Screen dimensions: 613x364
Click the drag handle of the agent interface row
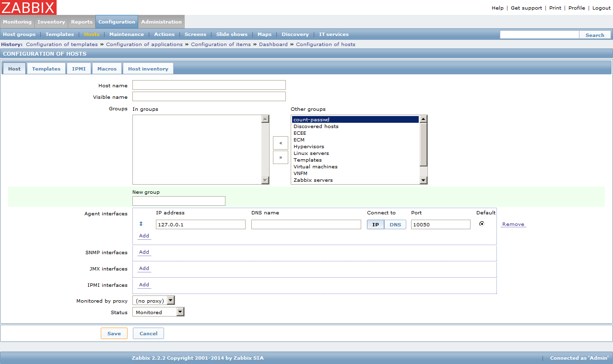[x=141, y=224]
